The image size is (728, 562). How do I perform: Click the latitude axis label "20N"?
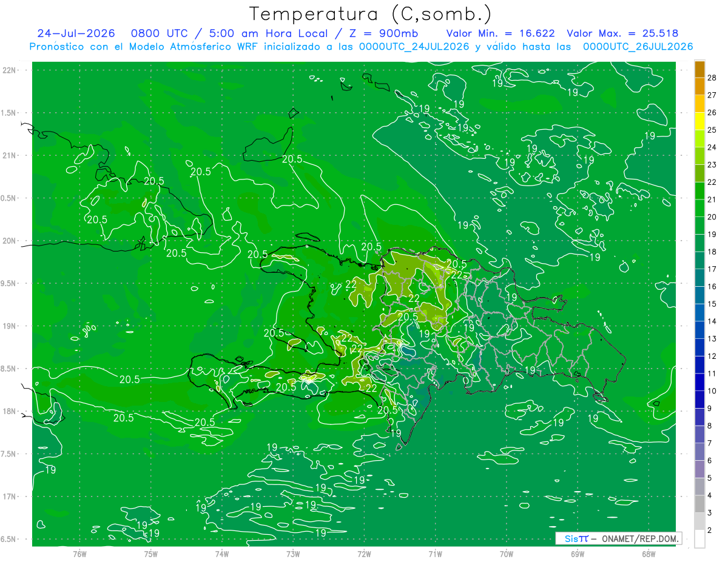click(x=10, y=241)
